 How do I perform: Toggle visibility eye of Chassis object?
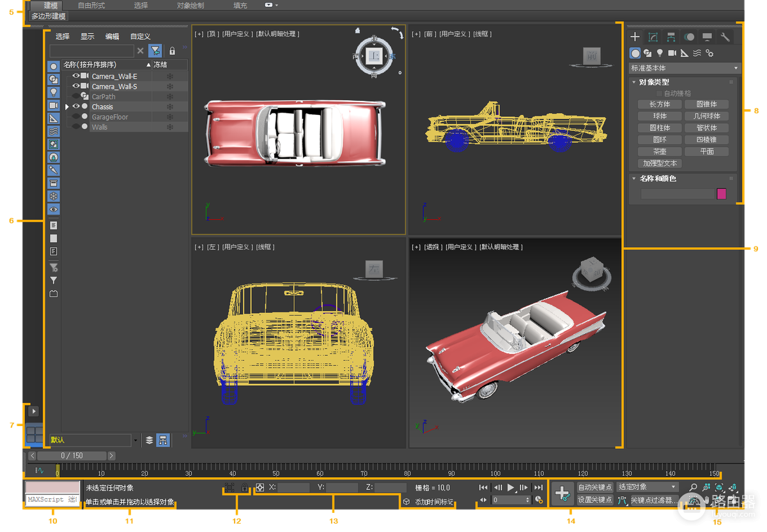pos(76,107)
